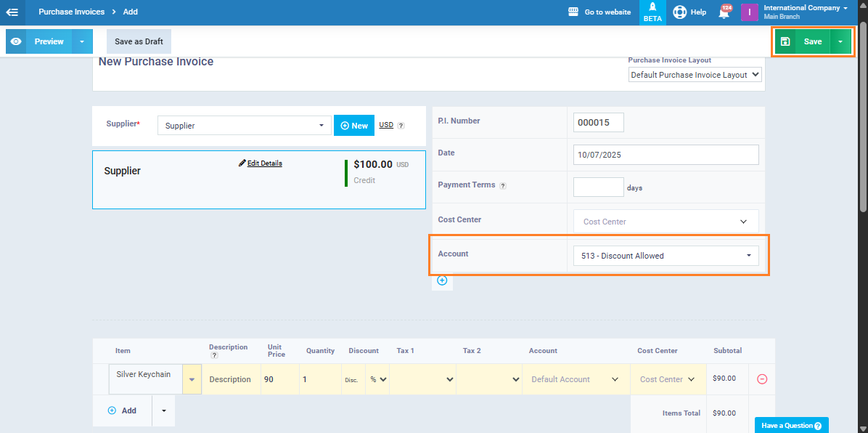Open the Purchase Invoice Layout dropdown

(695, 75)
